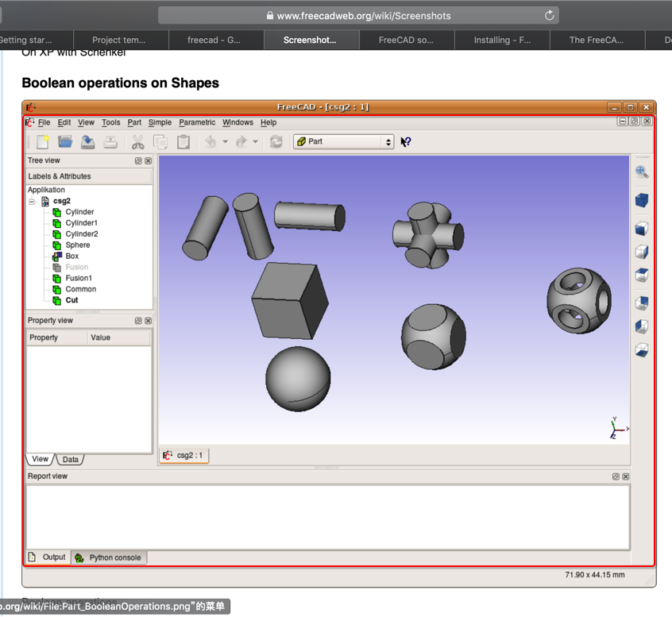
Task: Select the axonometric solid cube view icon
Action: 641,200
